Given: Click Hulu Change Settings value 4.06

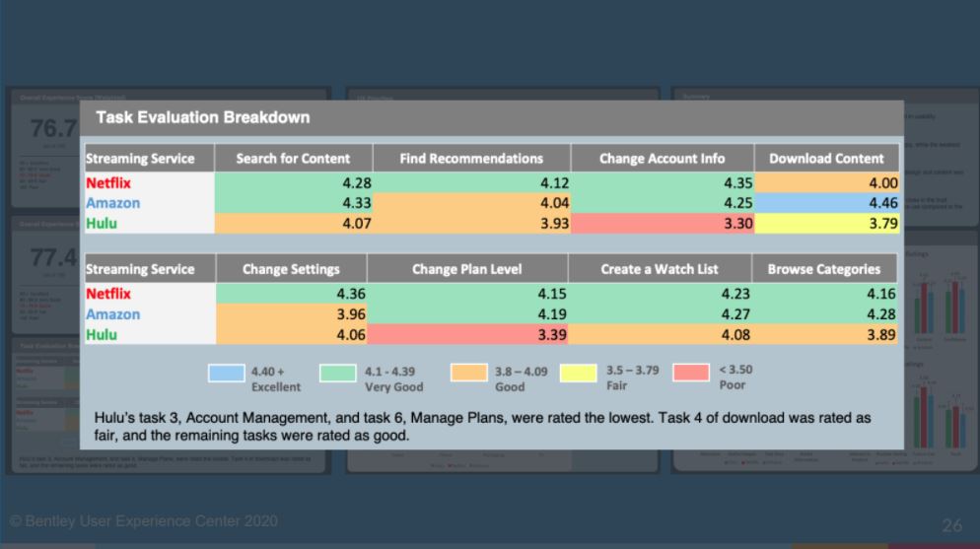Looking at the screenshot, I should coord(351,335).
